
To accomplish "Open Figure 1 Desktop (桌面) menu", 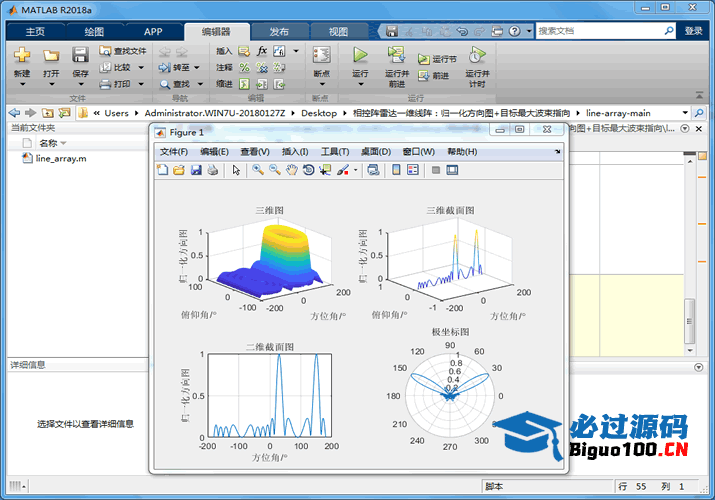I will pyautogui.click(x=376, y=152).
